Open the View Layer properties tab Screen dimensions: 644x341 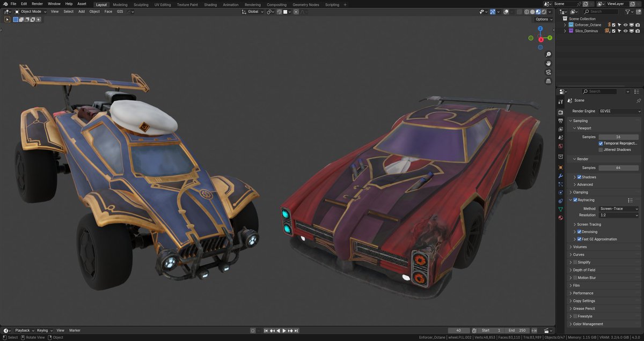[x=561, y=129]
